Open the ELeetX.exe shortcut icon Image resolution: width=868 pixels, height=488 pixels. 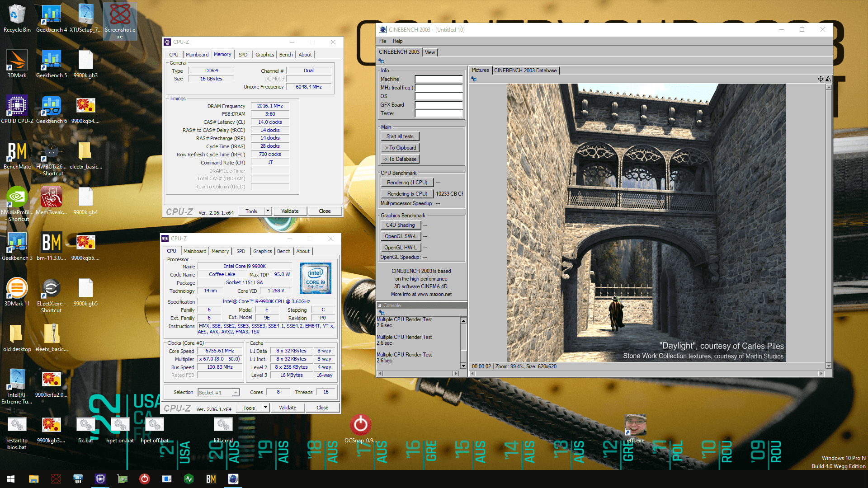pyautogui.click(x=51, y=296)
